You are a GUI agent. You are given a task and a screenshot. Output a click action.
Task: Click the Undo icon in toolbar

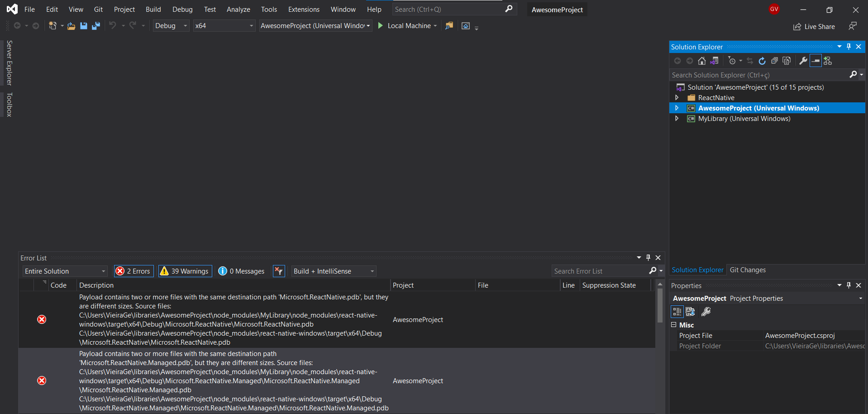click(113, 25)
